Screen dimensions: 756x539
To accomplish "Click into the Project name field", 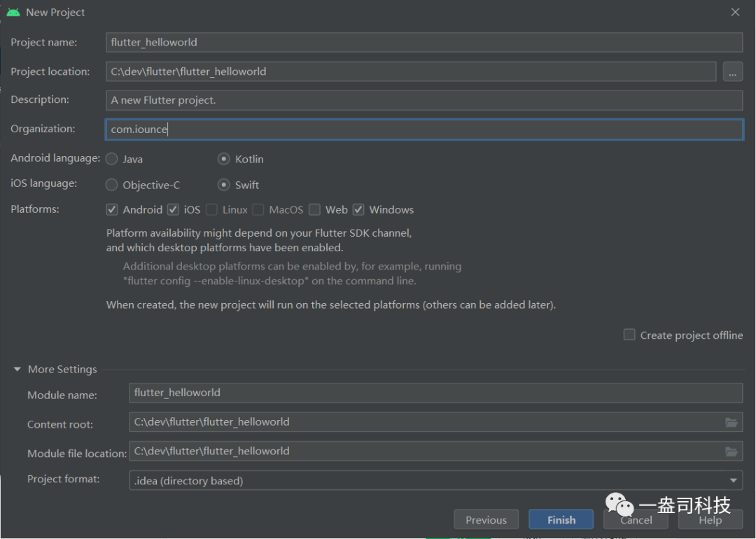I will coord(423,42).
